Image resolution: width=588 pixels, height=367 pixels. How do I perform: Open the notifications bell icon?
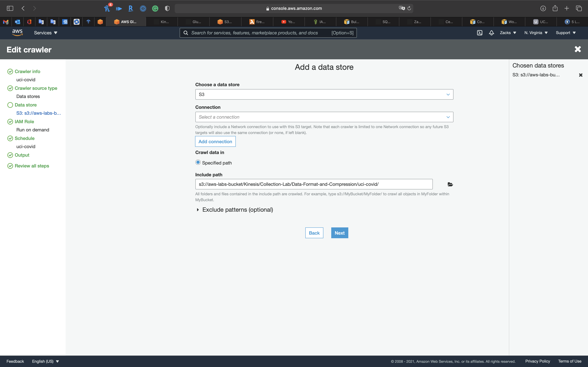(491, 33)
